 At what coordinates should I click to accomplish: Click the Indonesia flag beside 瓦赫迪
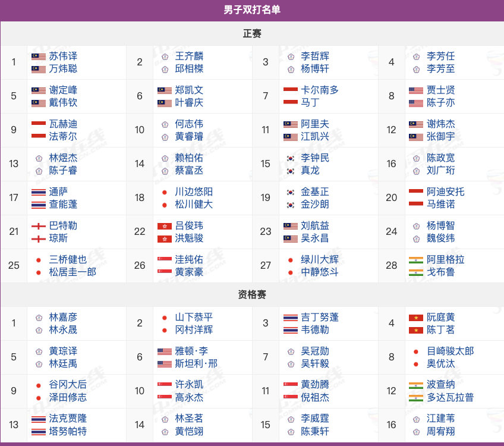click(x=38, y=123)
